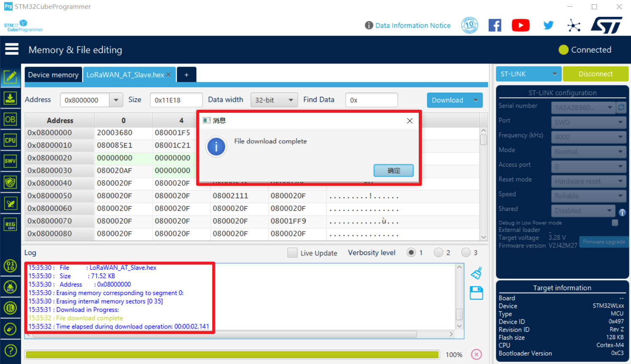Click the ST logo

pos(606,25)
